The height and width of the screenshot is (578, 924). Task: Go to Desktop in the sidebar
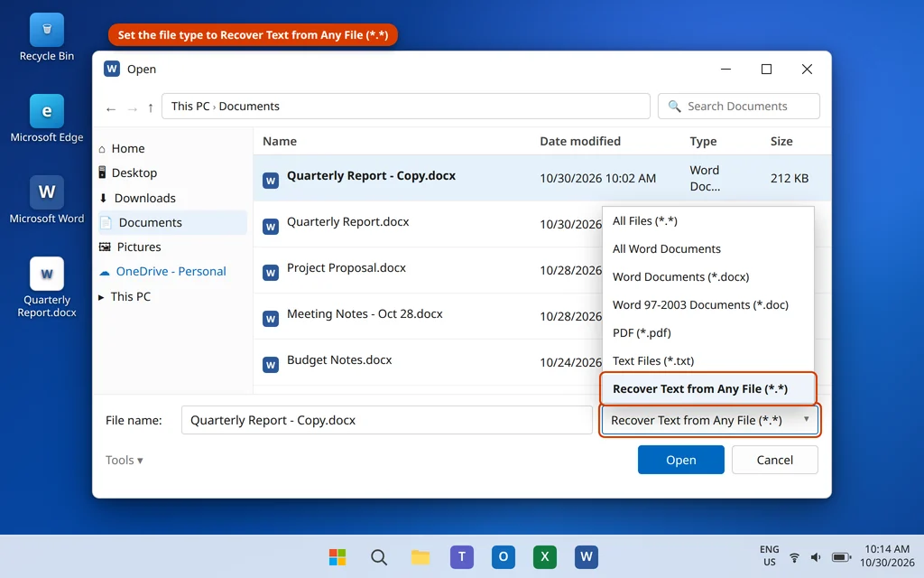pos(172,172)
